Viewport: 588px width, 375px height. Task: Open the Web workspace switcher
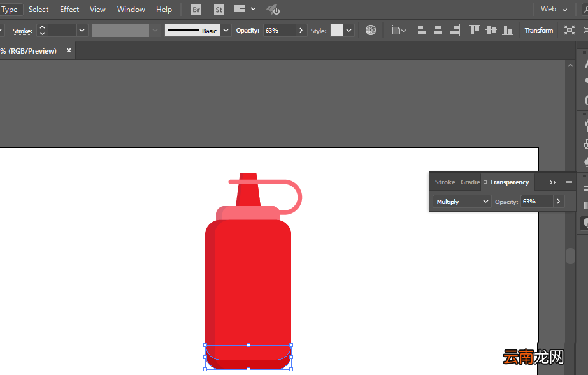click(x=554, y=9)
